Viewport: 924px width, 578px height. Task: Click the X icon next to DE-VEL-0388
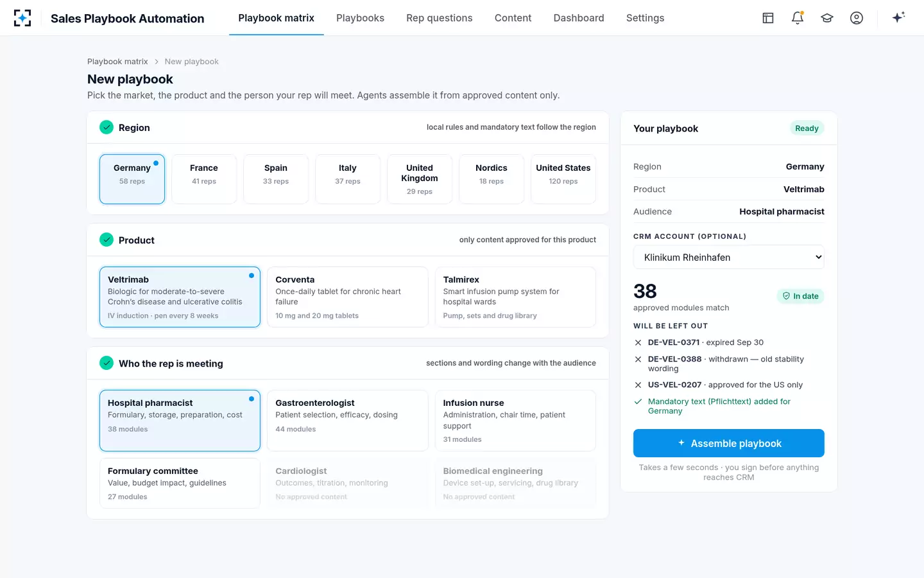[638, 360]
